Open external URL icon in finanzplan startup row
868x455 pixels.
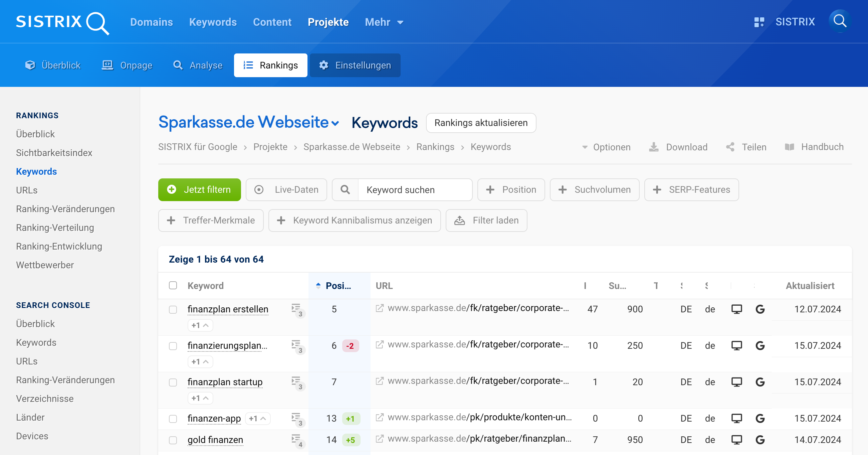tap(380, 381)
